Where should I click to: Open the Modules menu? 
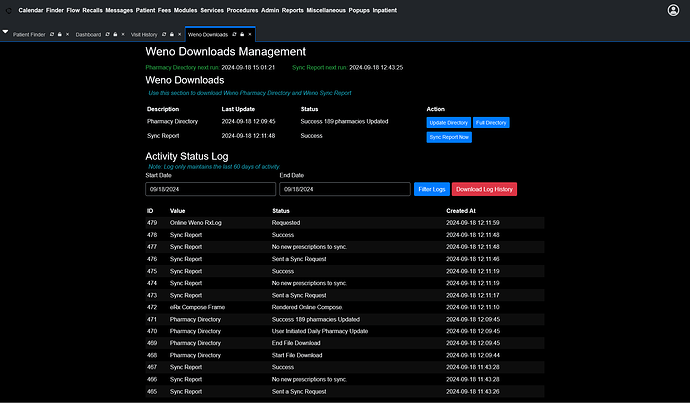[x=186, y=9]
